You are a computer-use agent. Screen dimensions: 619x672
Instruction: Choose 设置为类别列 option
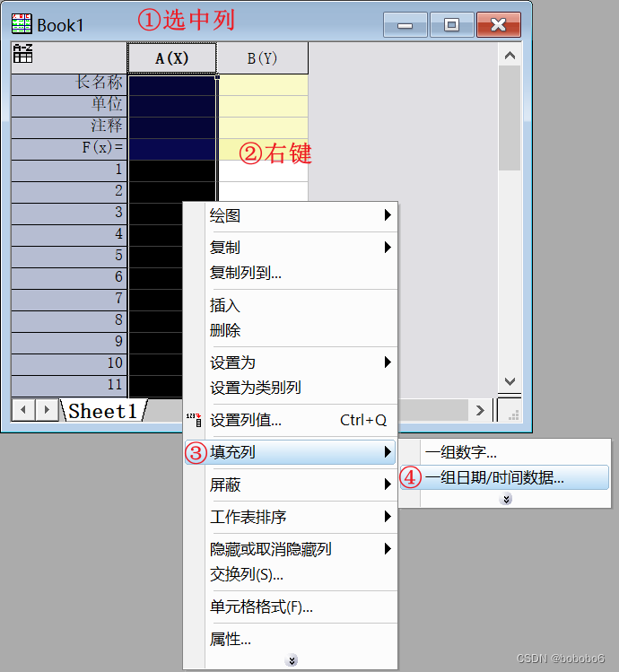click(x=291, y=388)
